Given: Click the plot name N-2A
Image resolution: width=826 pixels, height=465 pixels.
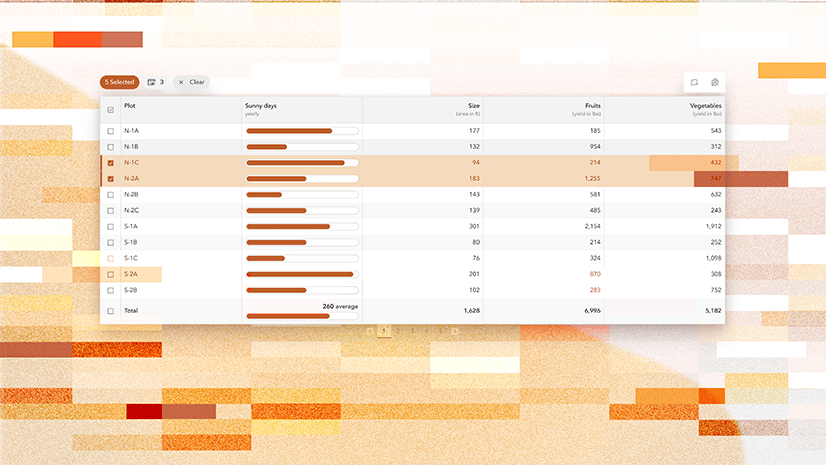Looking at the screenshot, I should click(132, 179).
